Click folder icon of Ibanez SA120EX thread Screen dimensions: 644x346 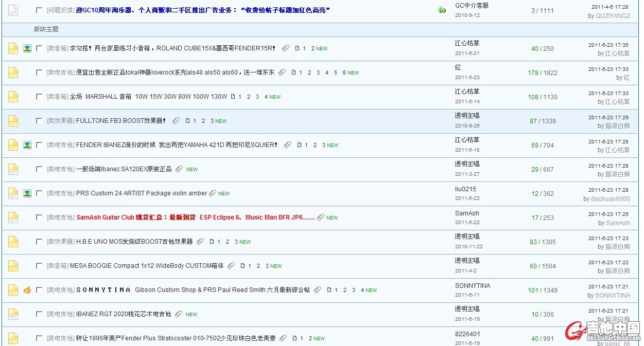[x=13, y=169]
